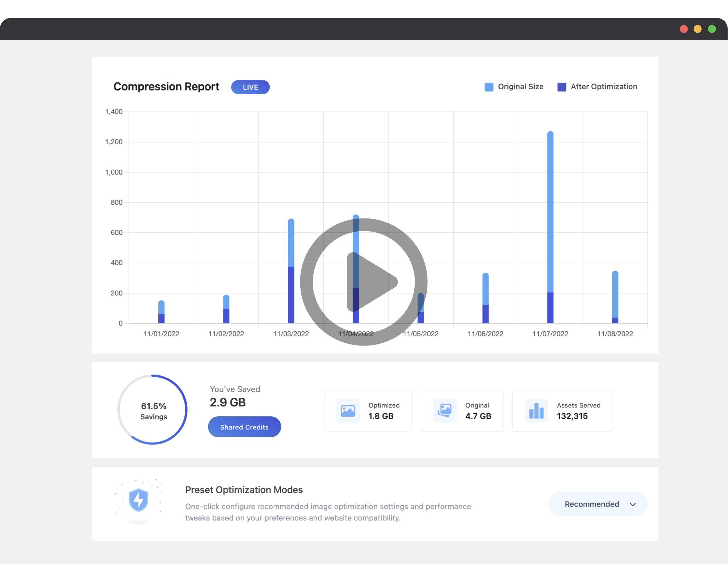The width and height of the screenshot is (728, 564).
Task: Toggle the After Optimization legend series
Action: [x=597, y=87]
